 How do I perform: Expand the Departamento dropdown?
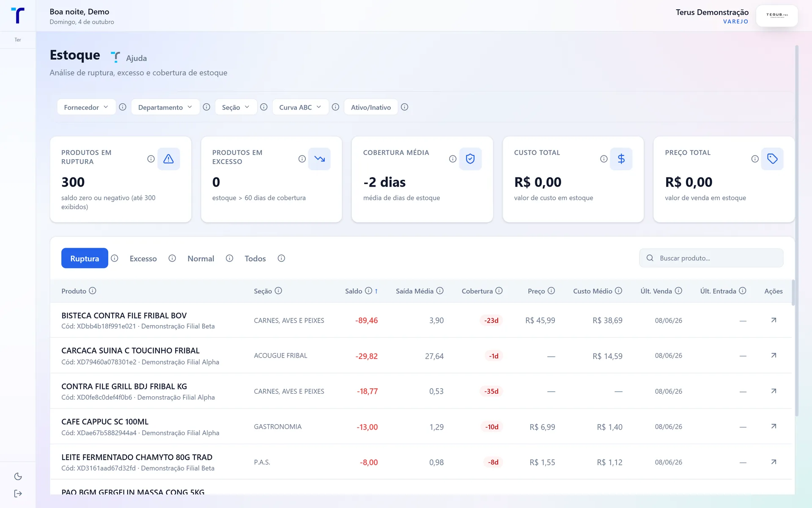click(x=165, y=107)
